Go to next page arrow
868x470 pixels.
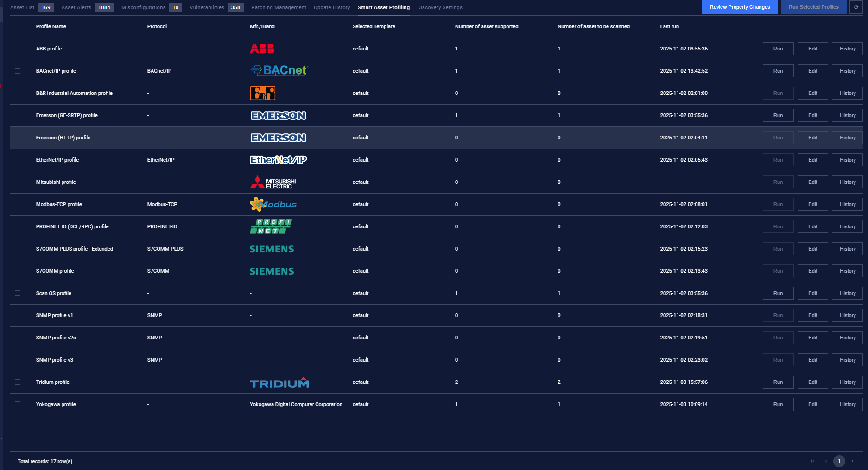pos(852,461)
